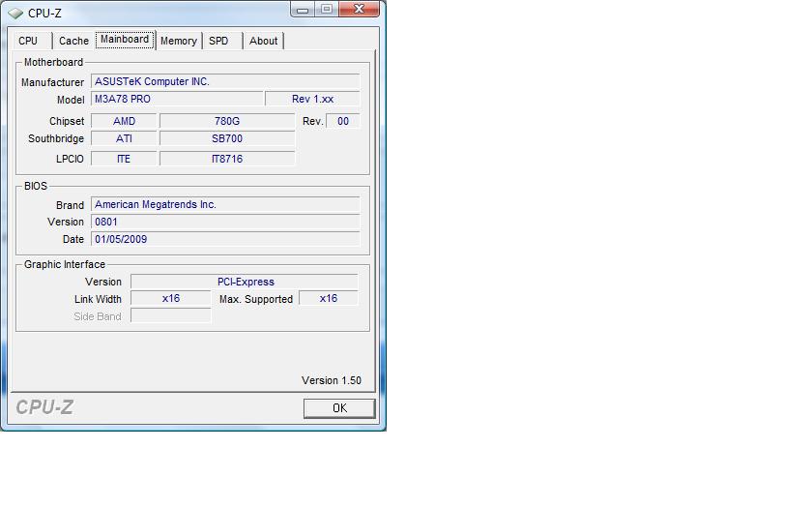
Task: Select the SB700 southbridge value
Action: point(227,138)
